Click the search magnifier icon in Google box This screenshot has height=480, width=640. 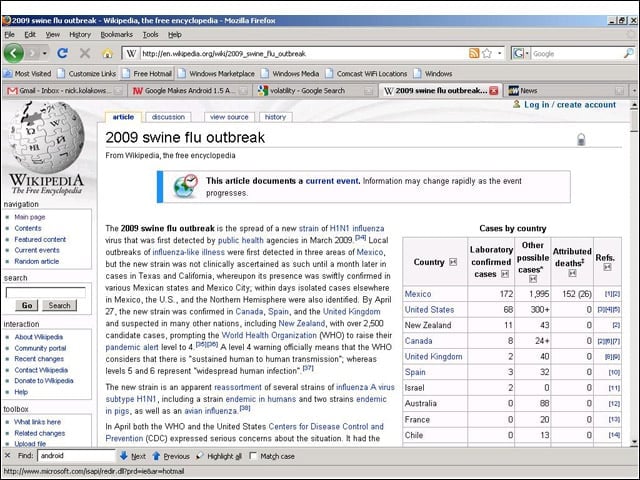[x=629, y=53]
